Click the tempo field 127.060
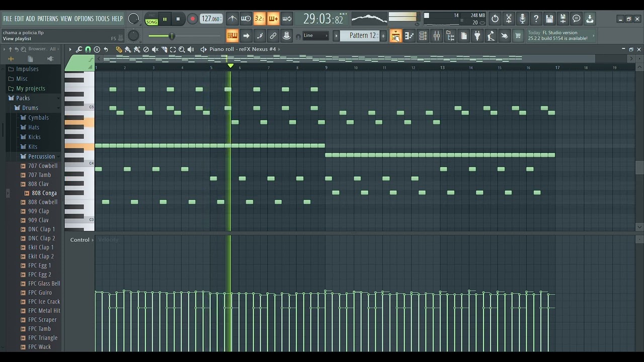 click(211, 19)
